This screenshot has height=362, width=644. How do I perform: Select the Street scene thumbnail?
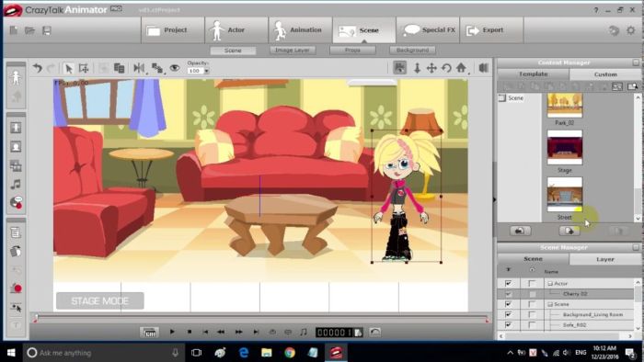[565, 195]
